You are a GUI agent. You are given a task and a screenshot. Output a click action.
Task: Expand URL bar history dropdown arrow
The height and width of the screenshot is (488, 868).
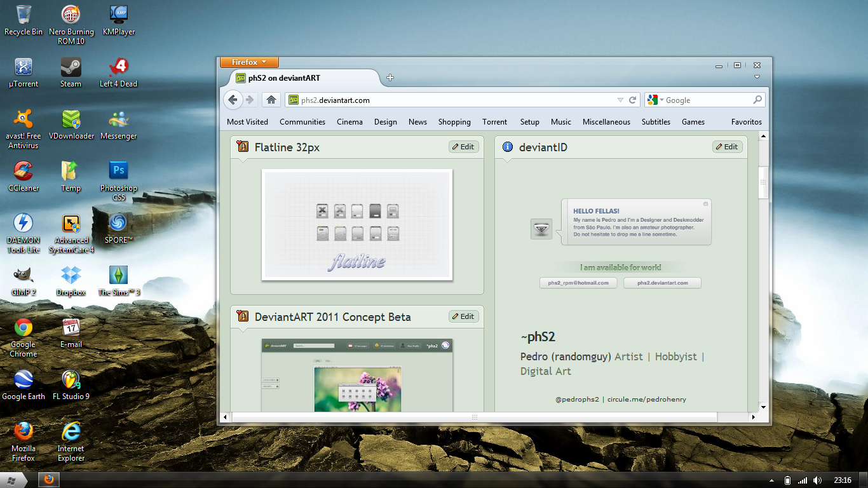620,100
